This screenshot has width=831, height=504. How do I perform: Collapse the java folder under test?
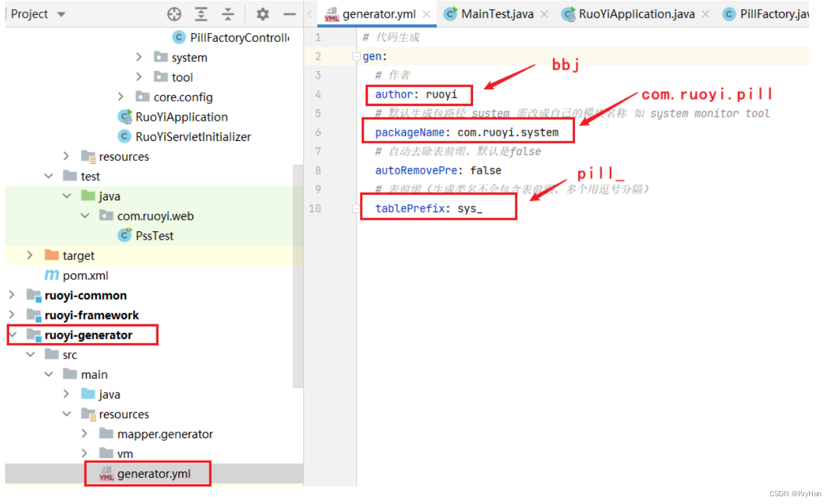pos(67,196)
